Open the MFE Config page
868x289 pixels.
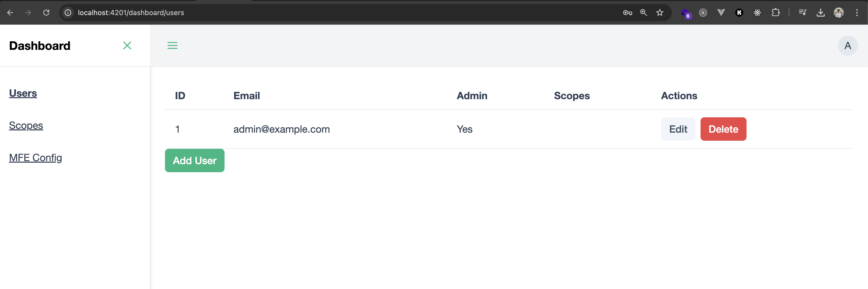click(35, 158)
